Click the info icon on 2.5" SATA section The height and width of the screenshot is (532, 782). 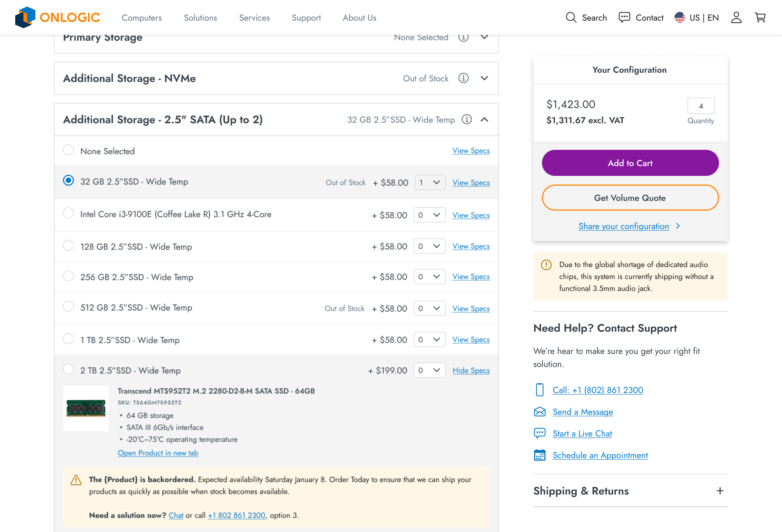[467, 119]
